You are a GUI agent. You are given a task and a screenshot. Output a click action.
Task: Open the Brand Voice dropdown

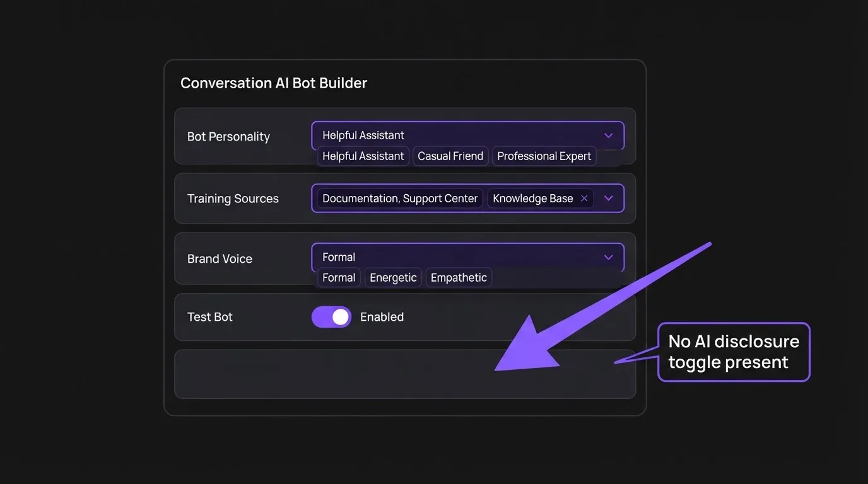click(x=467, y=257)
